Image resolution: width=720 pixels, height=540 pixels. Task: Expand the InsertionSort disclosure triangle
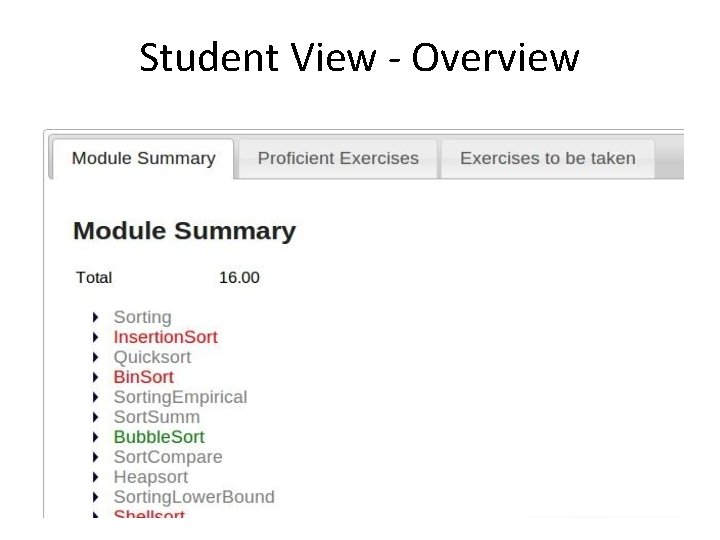point(96,338)
